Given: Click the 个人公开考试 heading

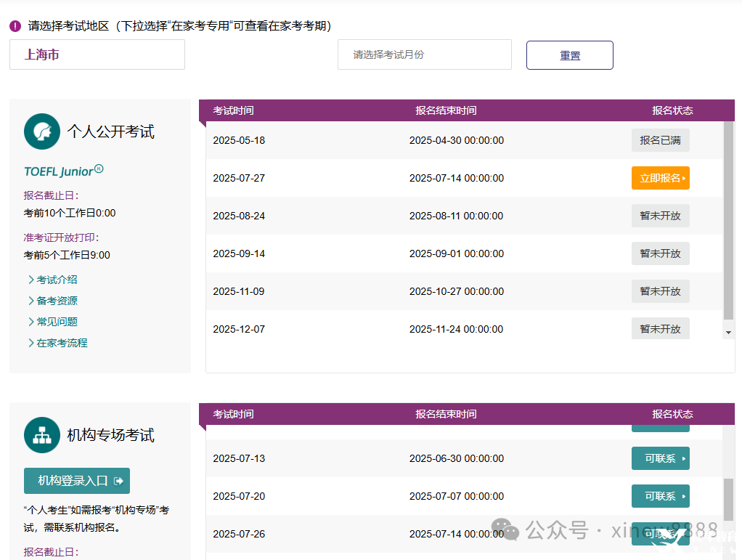Looking at the screenshot, I should pyautogui.click(x=111, y=131).
